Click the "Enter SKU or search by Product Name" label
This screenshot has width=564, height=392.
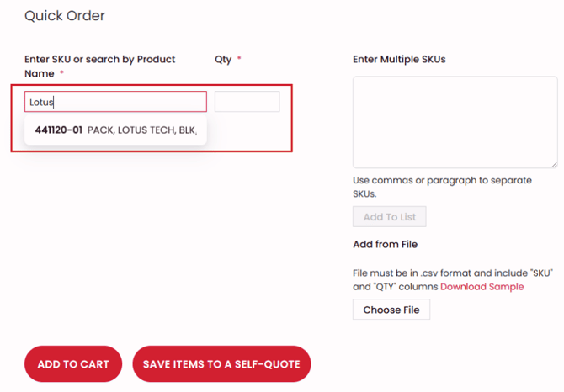(x=99, y=60)
